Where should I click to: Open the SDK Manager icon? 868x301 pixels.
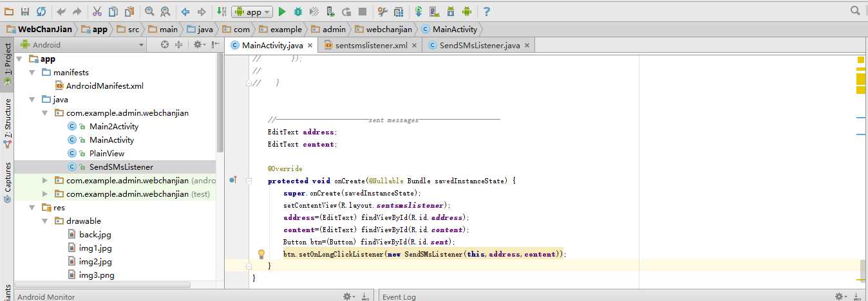coord(451,12)
